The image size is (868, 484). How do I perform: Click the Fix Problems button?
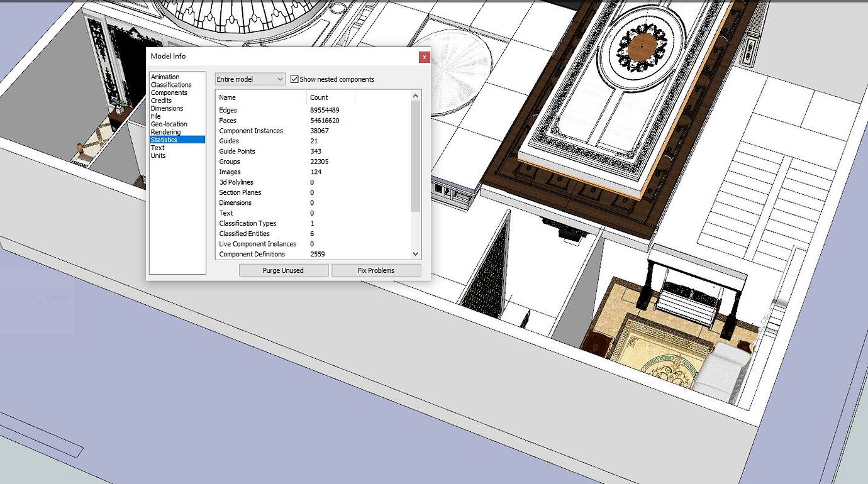point(376,270)
